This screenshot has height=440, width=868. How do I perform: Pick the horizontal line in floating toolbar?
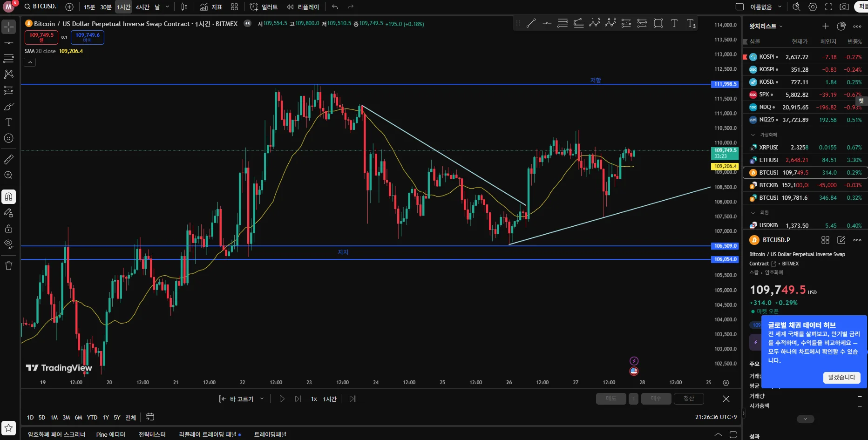(x=547, y=23)
